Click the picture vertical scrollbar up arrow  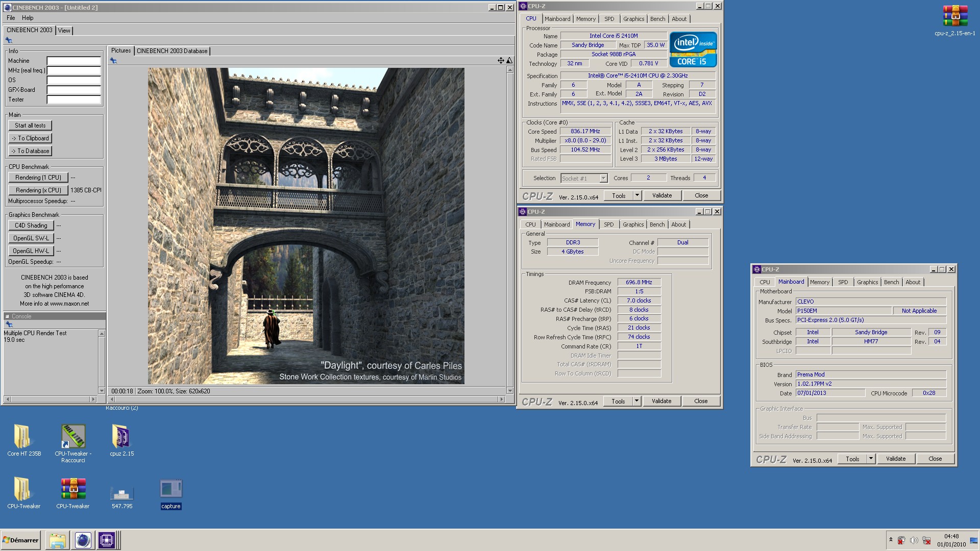[509, 70]
